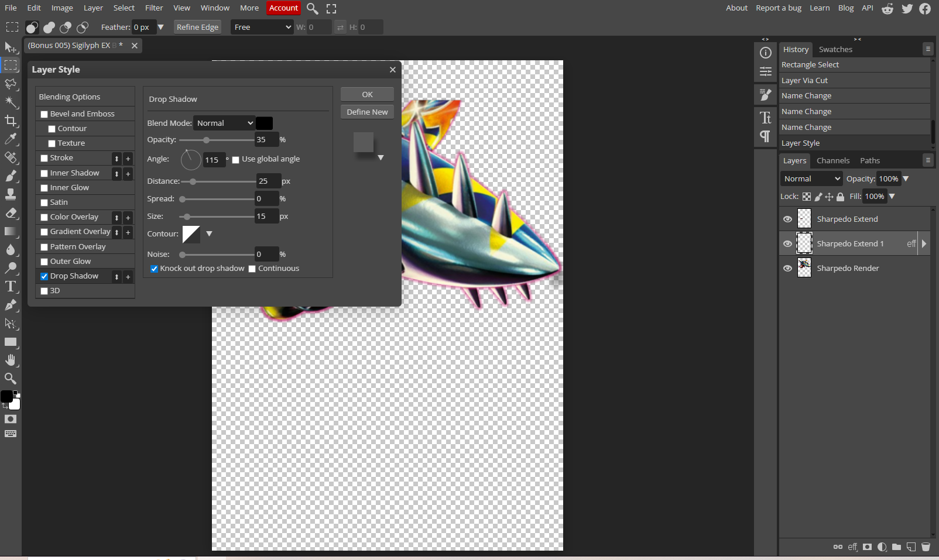Open the Fill slider arrow
The height and width of the screenshot is (560, 939).
(x=892, y=197)
